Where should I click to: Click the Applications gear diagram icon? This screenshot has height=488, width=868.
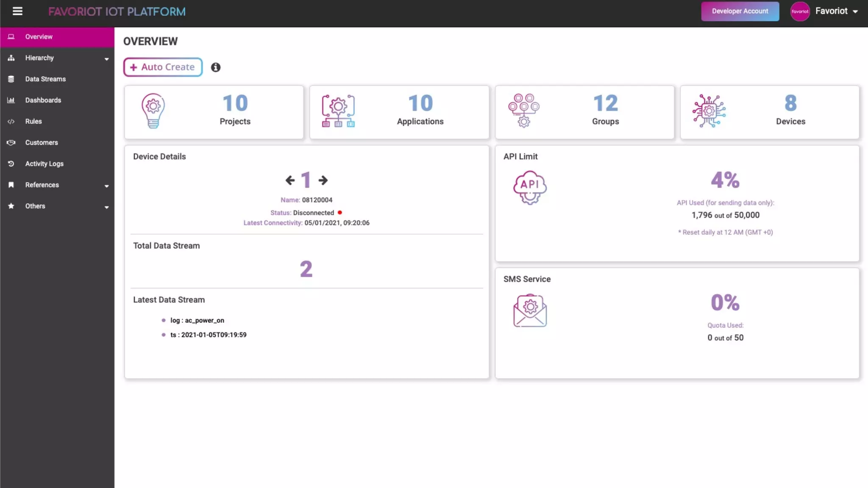click(338, 111)
